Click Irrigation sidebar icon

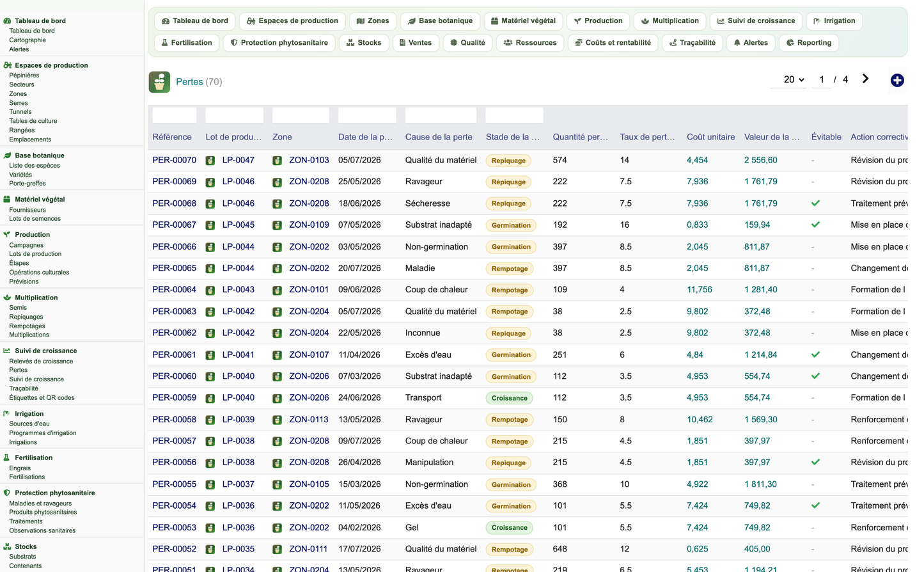(7, 414)
